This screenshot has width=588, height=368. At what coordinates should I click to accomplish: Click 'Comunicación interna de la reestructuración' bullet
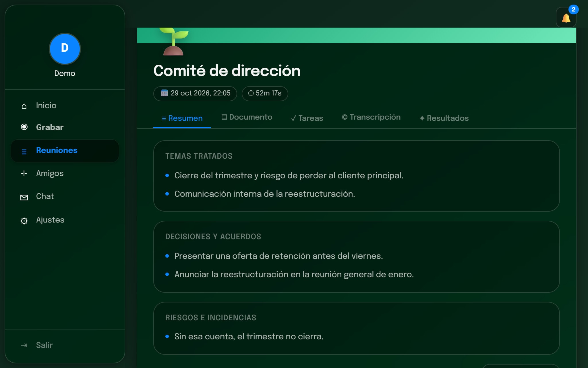tap(264, 194)
